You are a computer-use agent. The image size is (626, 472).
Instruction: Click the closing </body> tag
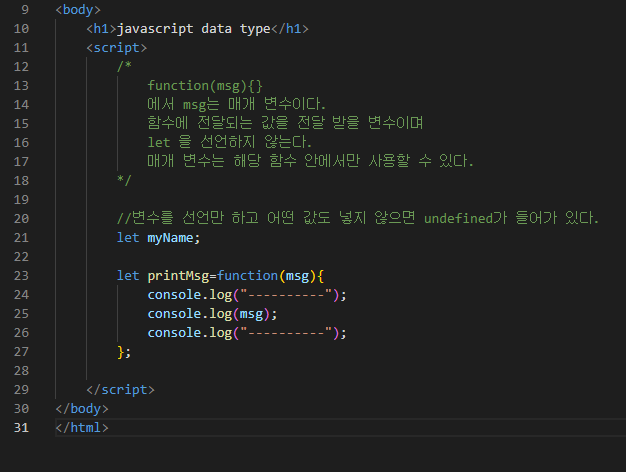(82, 409)
